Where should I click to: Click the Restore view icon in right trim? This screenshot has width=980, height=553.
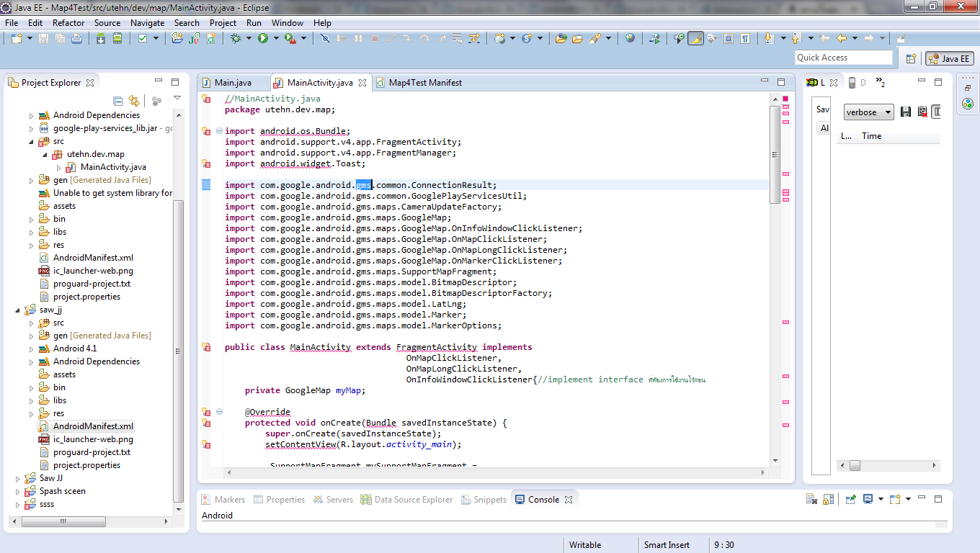pos(968,88)
